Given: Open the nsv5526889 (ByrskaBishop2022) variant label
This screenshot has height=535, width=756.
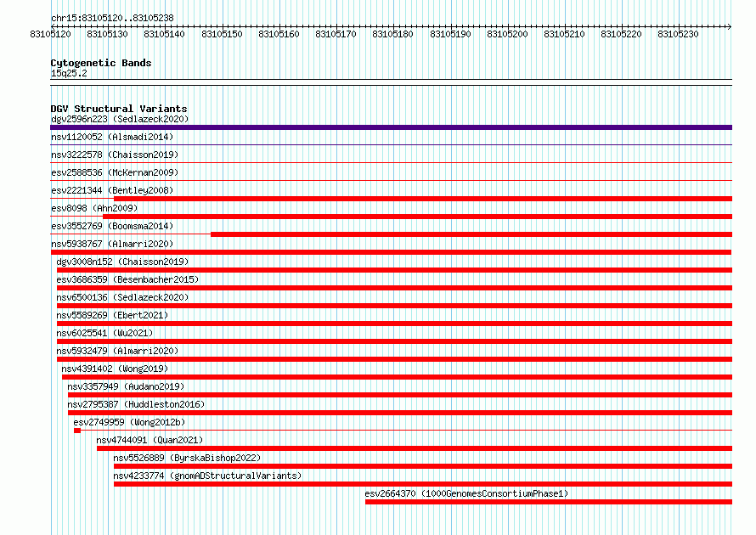Looking at the screenshot, I should click(x=187, y=458).
